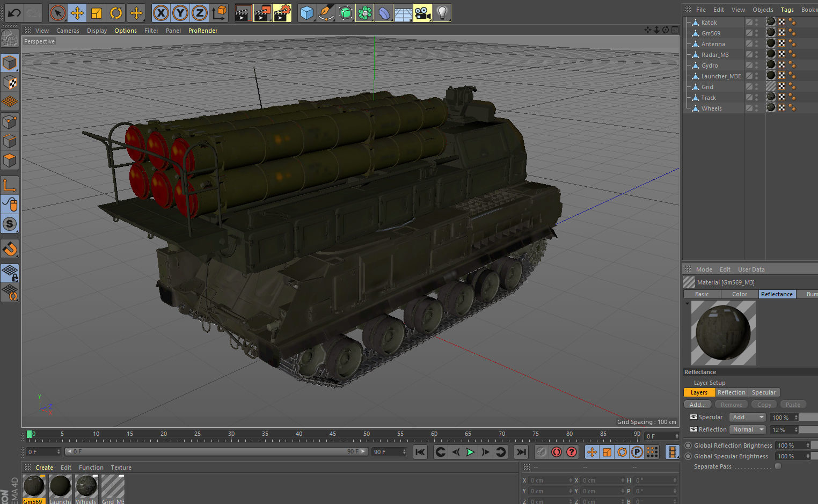
Task: Click the UVW checkerboard tag on the Track object
Action: (x=782, y=97)
